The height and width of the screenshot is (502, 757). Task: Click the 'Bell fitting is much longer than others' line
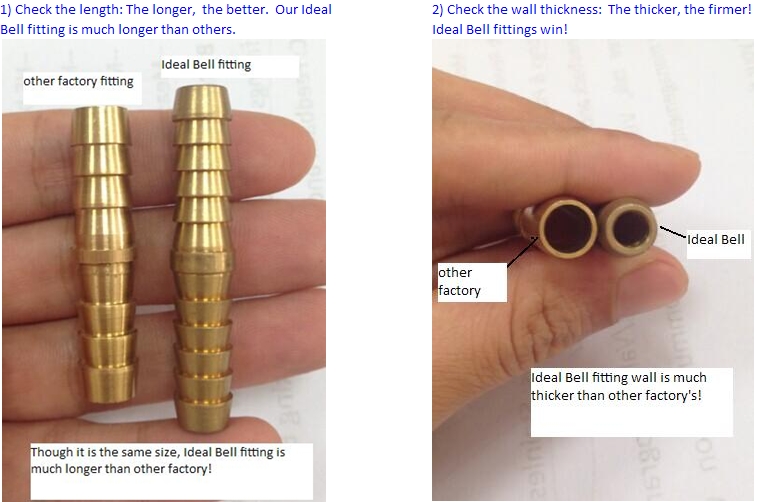(118, 30)
